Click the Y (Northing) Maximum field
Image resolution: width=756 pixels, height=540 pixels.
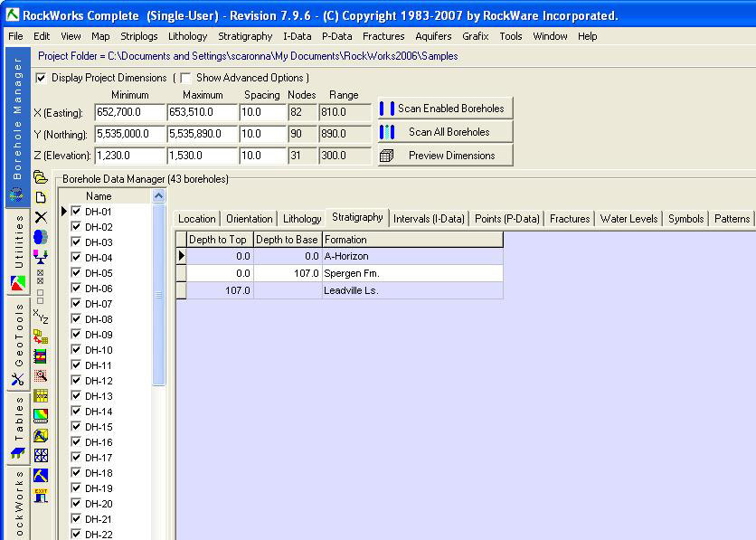click(x=203, y=134)
